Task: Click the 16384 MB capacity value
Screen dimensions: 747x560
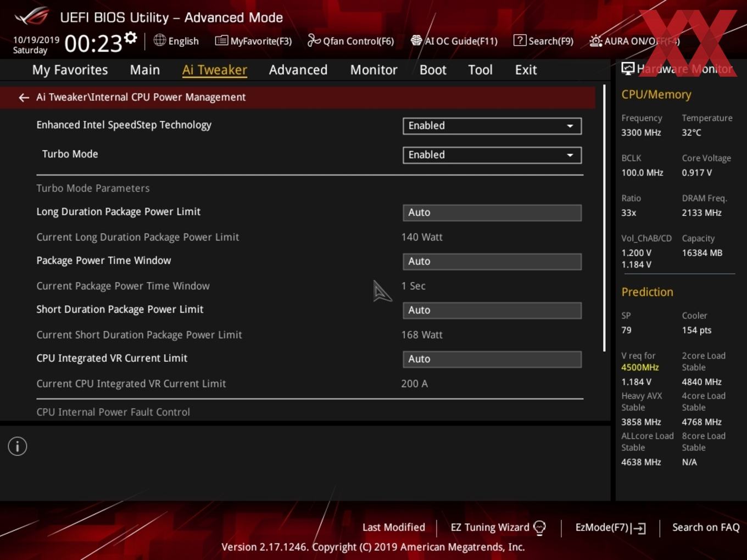Action: click(702, 253)
